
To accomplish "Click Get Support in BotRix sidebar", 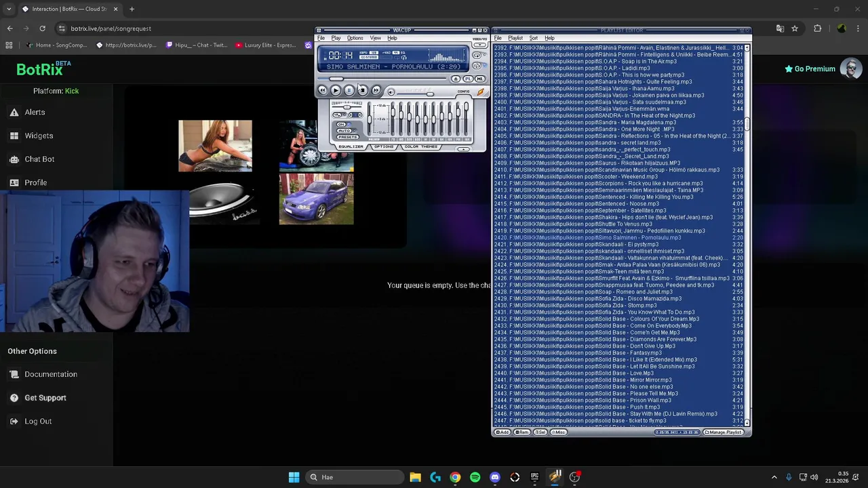I will 45,398.
